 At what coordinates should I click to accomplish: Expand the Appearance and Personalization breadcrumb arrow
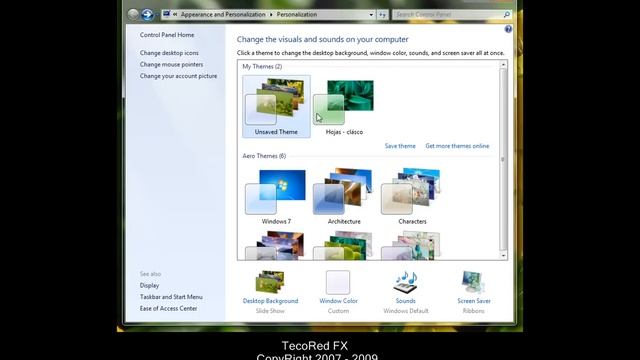tap(271, 14)
